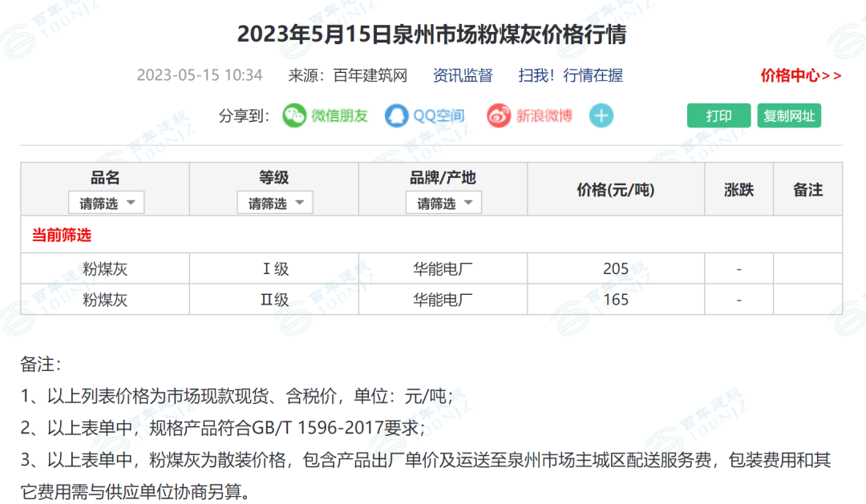Viewport: 866px width, 504px height.
Task: Click the QQ Zone share icon
Action: tap(396, 115)
